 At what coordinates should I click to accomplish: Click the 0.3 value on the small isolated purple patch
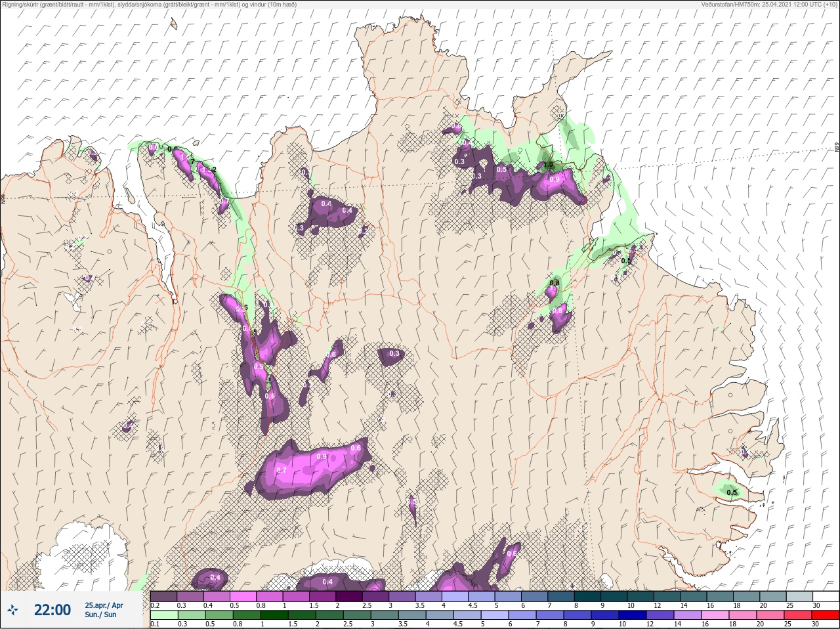[394, 354]
